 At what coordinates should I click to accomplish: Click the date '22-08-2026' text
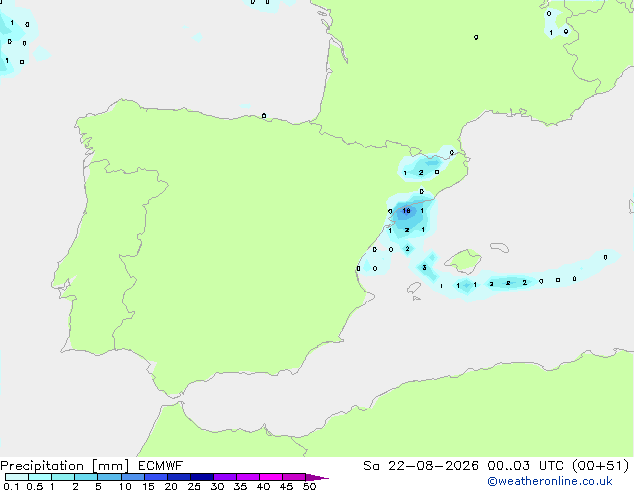pyautogui.click(x=433, y=466)
